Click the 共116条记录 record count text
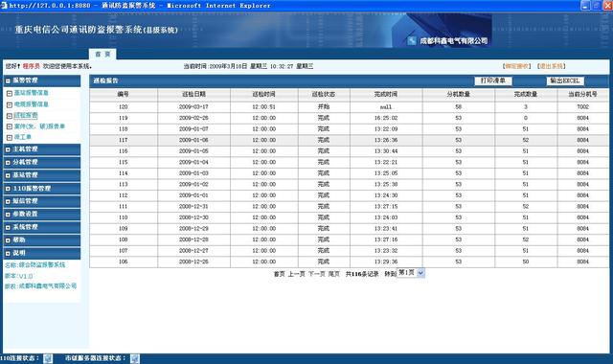The image size is (613, 364). pyautogui.click(x=362, y=274)
